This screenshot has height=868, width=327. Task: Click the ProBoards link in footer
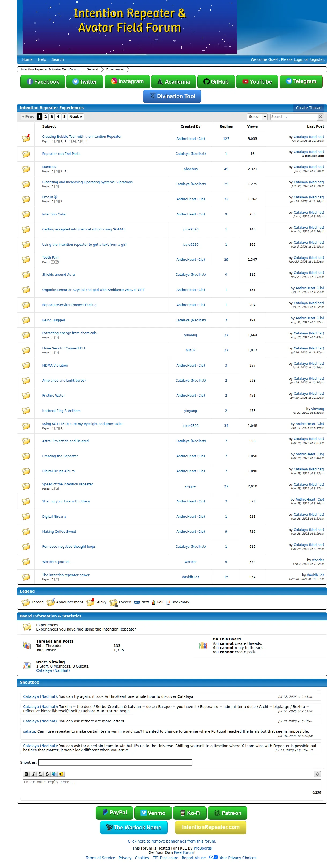[203, 848]
